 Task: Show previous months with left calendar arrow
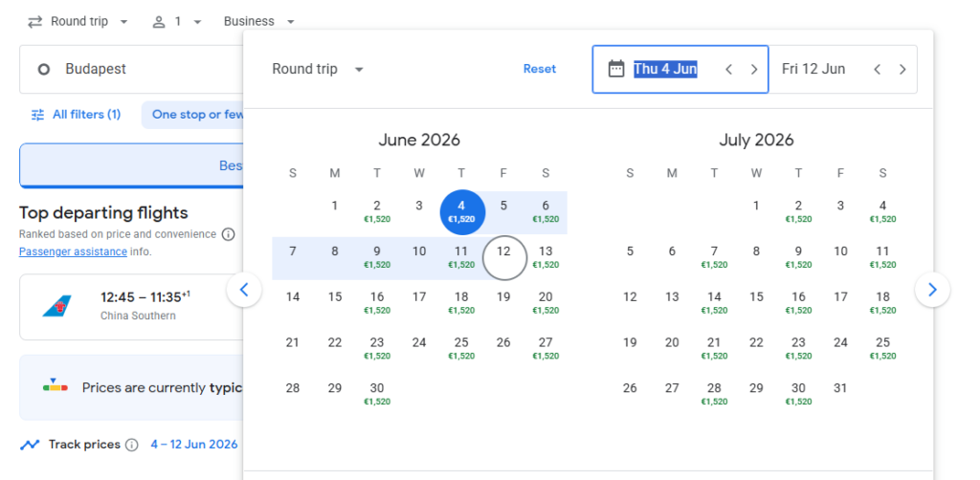(244, 290)
